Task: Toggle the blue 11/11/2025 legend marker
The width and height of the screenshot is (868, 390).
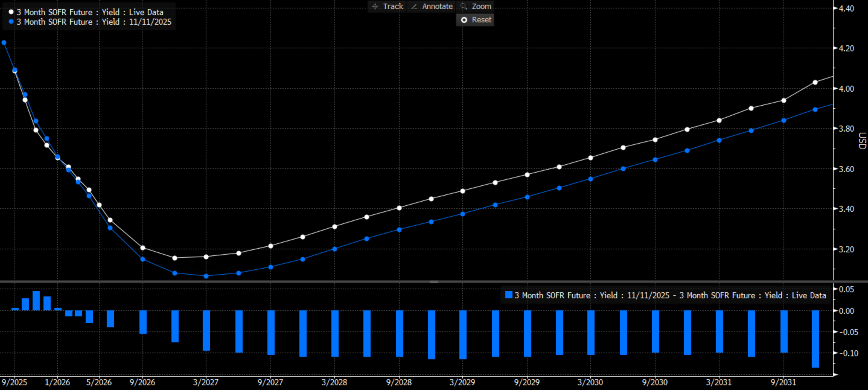Action: (11, 22)
